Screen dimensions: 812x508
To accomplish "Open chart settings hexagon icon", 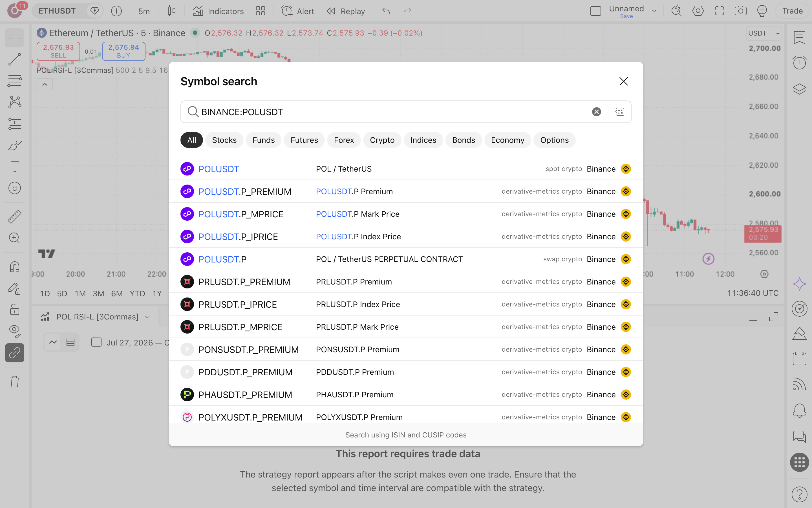I will click(x=698, y=11).
